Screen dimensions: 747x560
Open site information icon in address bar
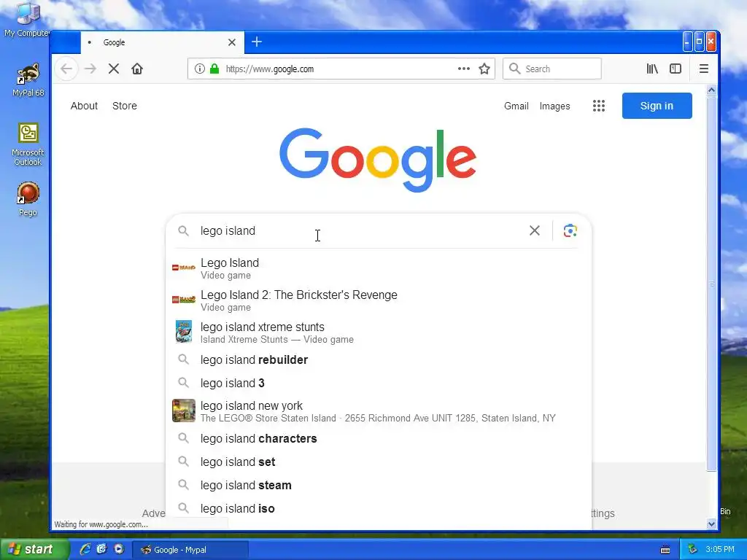(200, 69)
